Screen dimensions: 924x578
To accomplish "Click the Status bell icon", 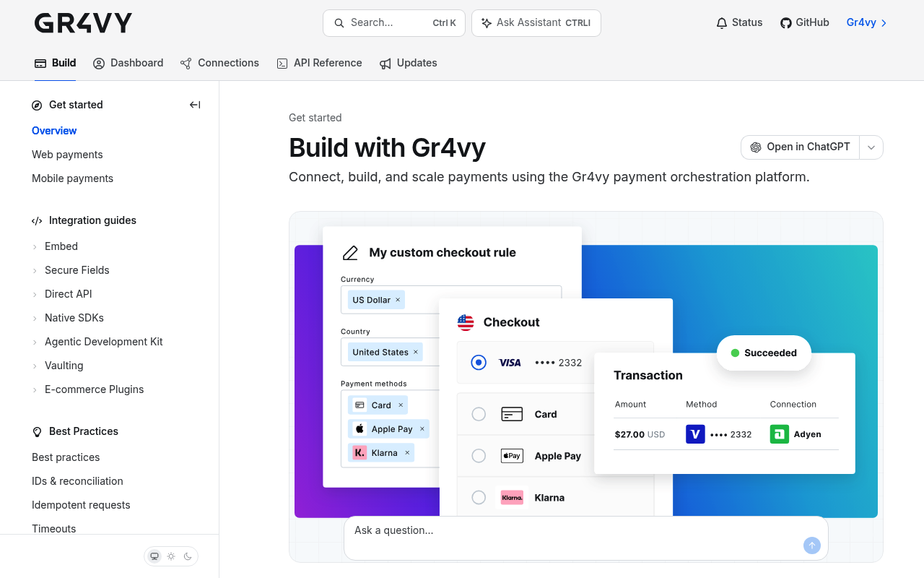I will [722, 23].
